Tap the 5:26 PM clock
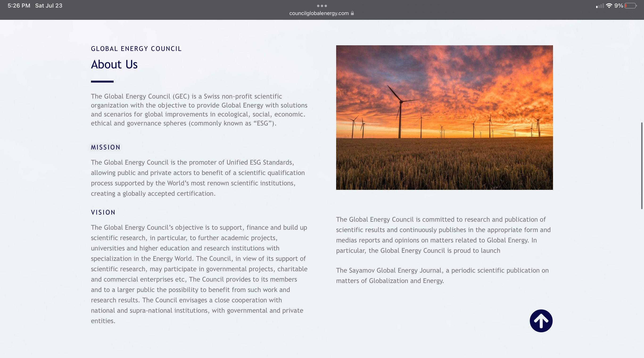This screenshot has height=358, width=644. (x=19, y=5)
